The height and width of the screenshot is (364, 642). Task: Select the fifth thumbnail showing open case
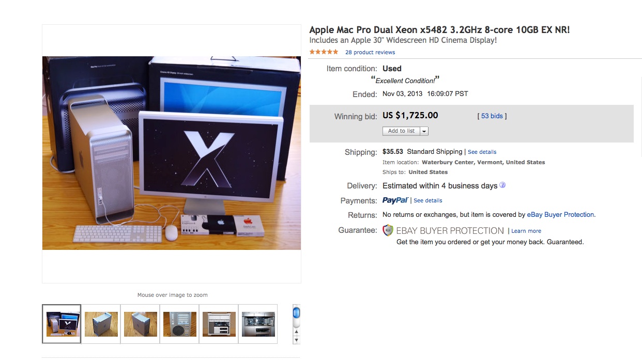tap(219, 324)
